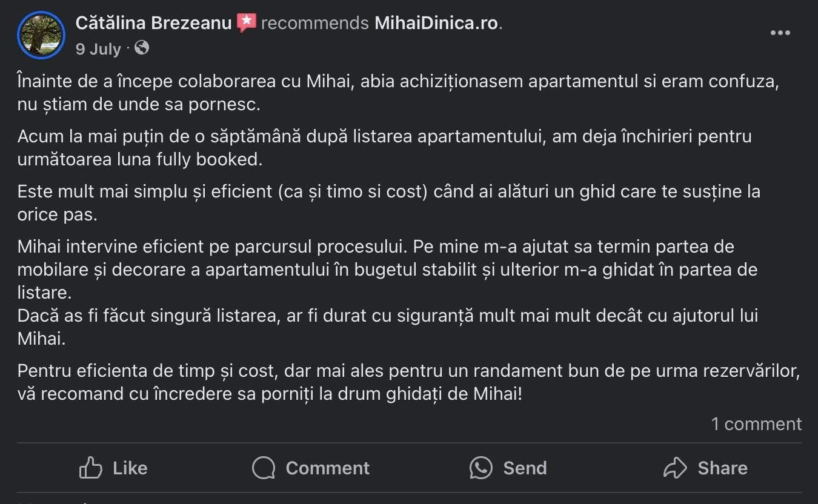818x504 pixels.
Task: Click the 9 July timestamp
Action: [x=98, y=49]
